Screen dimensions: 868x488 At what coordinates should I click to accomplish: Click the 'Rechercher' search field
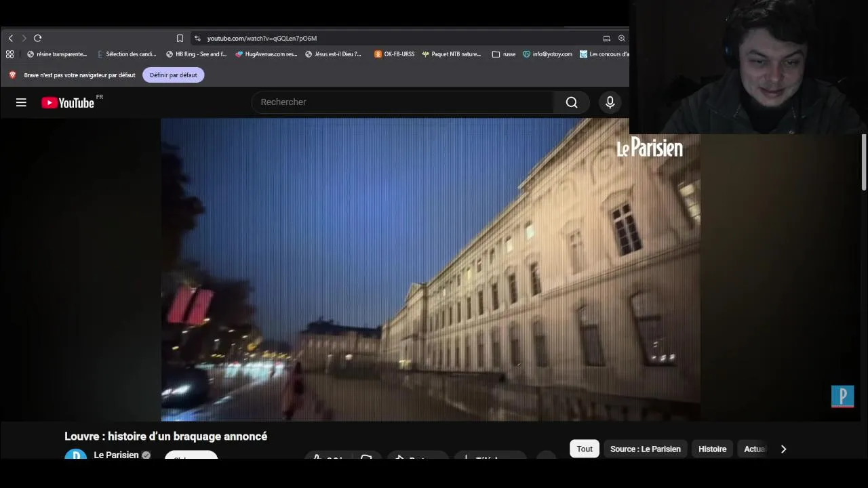tap(403, 102)
